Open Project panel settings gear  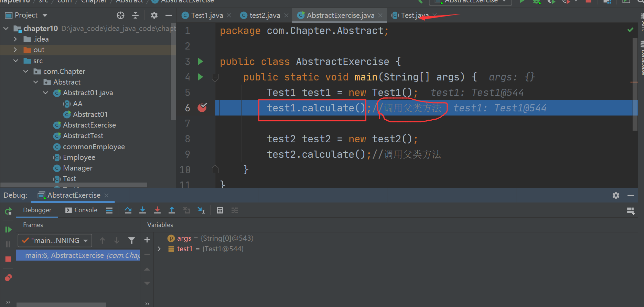pyautogui.click(x=154, y=15)
